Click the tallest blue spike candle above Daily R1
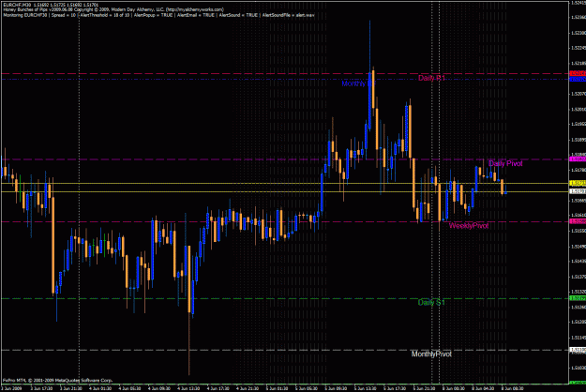The width and height of the screenshot is (586, 392). coord(369,75)
